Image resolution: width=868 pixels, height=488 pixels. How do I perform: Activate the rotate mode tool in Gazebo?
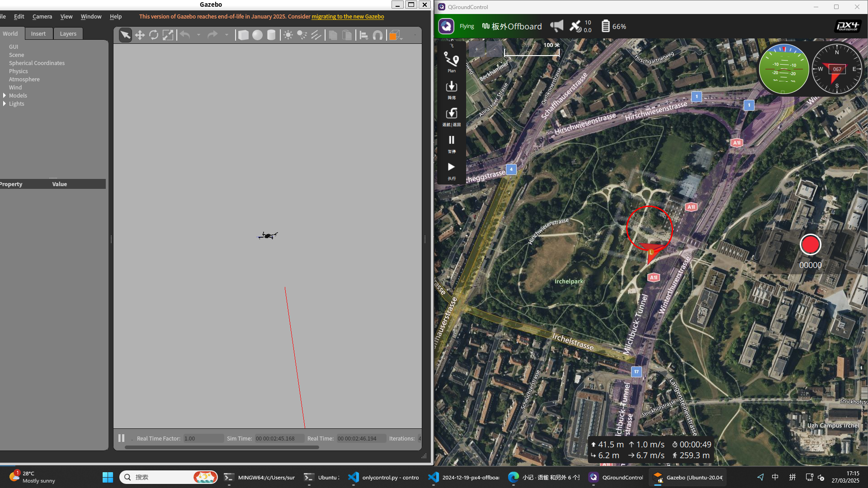tap(154, 35)
